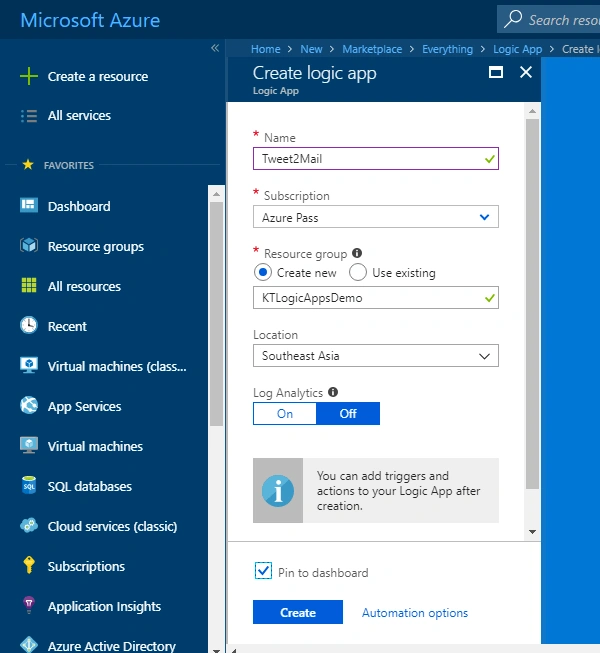Click the Application Insights bulb icon
The image size is (600, 653).
pos(29,605)
